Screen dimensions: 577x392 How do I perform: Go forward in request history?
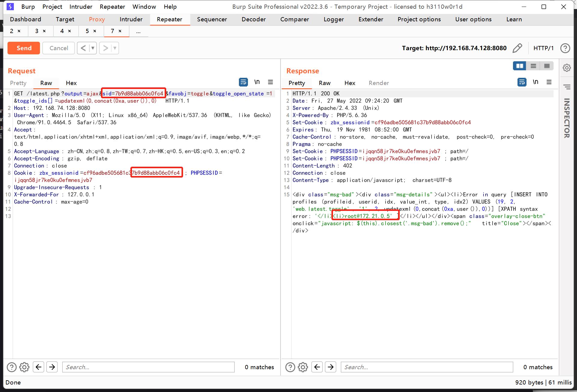[105, 48]
